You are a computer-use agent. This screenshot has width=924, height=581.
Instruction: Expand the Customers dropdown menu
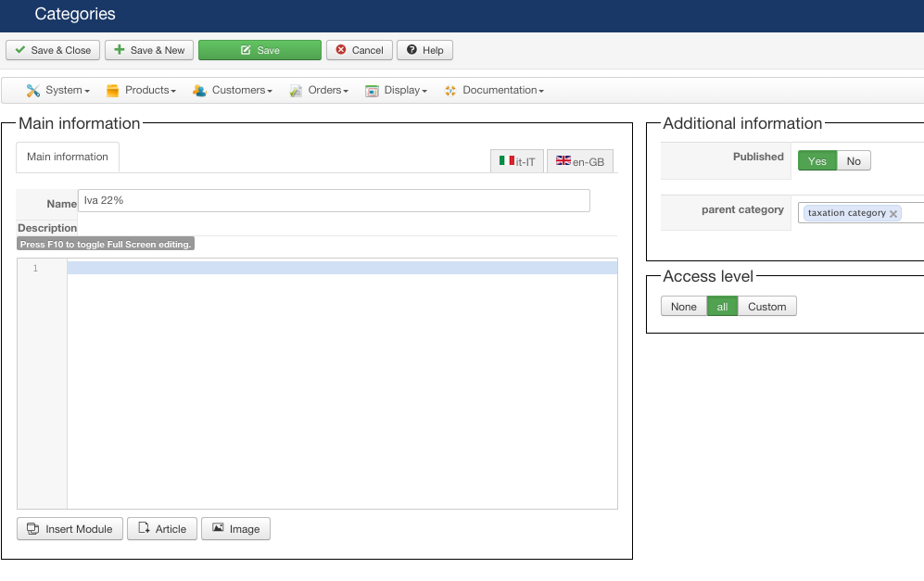pos(233,90)
